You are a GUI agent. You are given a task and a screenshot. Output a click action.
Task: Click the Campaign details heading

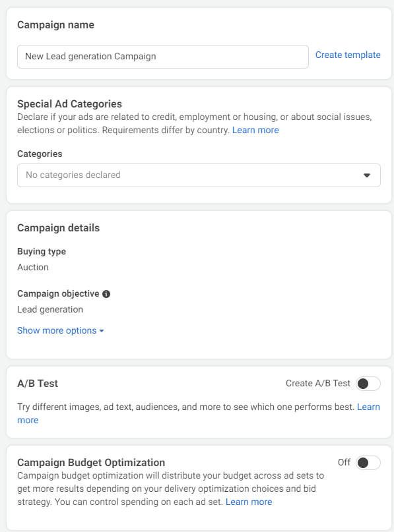click(59, 228)
